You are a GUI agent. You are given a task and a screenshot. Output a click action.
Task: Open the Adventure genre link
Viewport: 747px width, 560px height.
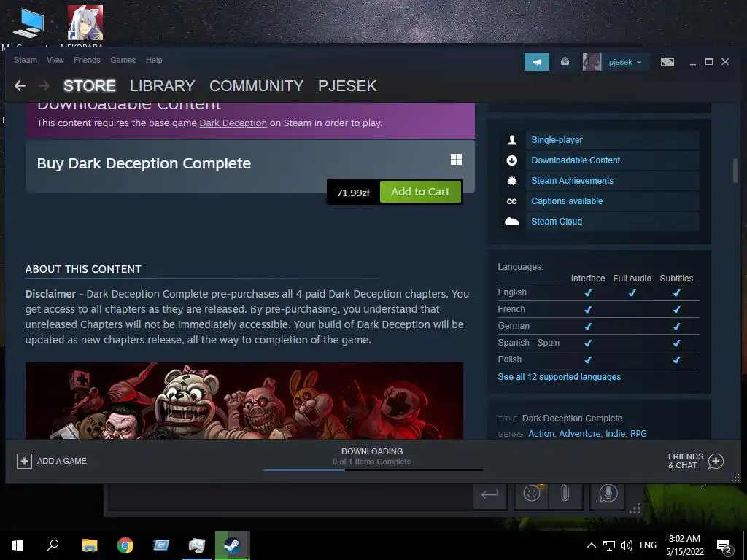(x=579, y=434)
